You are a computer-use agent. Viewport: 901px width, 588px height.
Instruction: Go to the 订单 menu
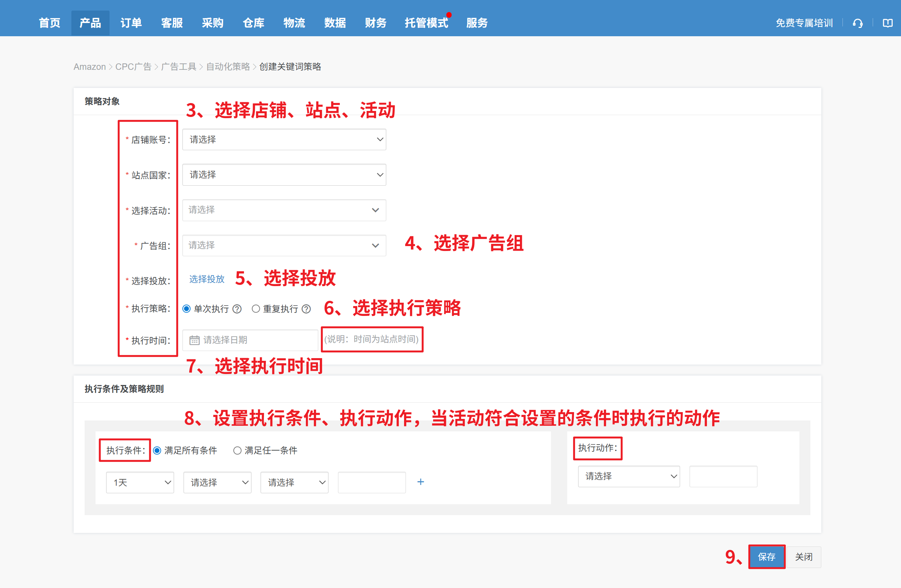pyautogui.click(x=131, y=23)
